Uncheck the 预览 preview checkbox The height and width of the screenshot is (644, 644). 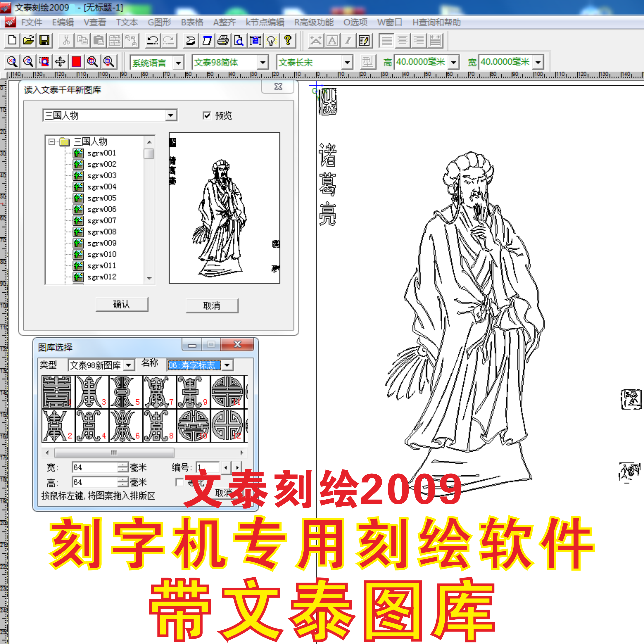point(207,115)
